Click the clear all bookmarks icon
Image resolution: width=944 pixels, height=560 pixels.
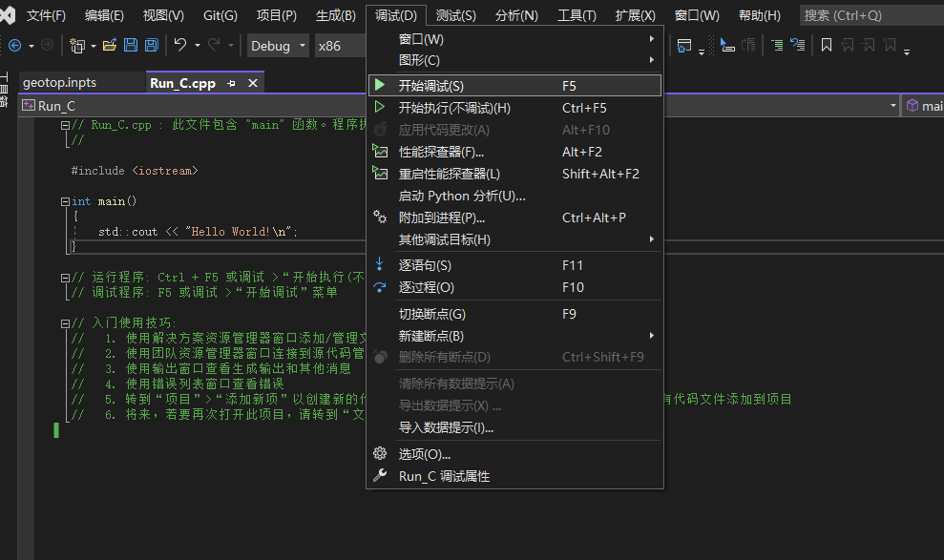click(890, 45)
